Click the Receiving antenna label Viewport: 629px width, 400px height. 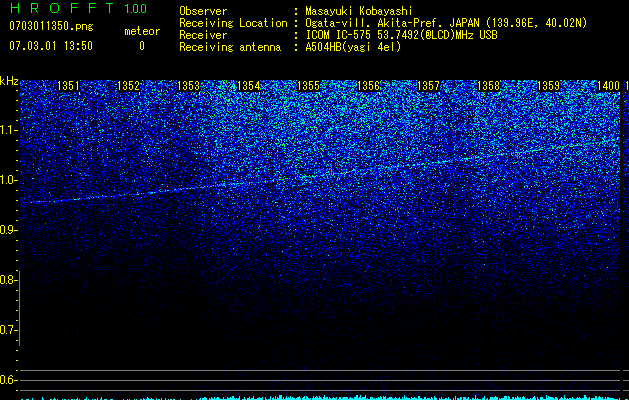230,47
